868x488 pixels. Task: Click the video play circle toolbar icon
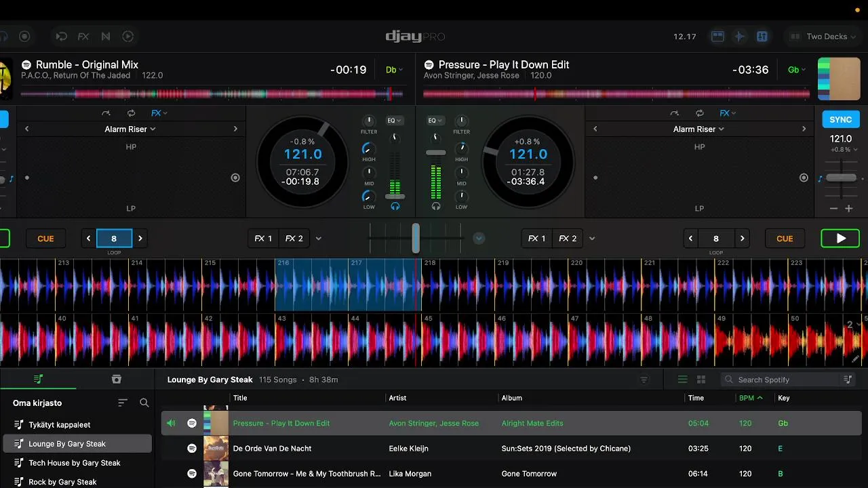point(127,37)
